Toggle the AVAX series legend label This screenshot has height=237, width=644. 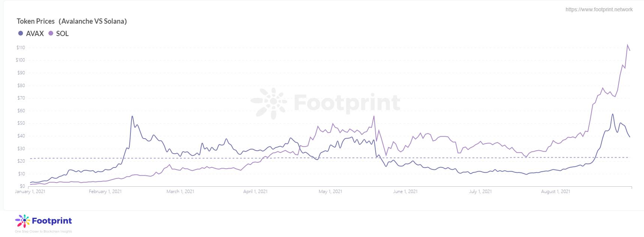click(35, 33)
